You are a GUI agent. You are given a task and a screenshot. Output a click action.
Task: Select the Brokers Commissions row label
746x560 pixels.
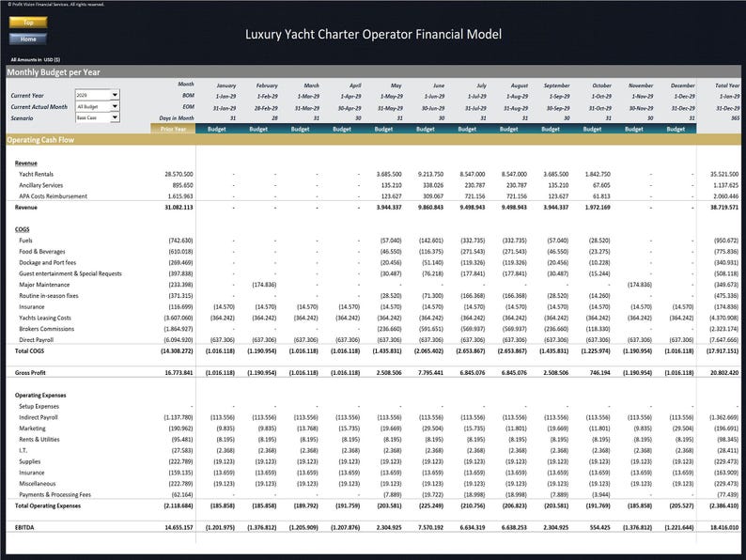47,329
